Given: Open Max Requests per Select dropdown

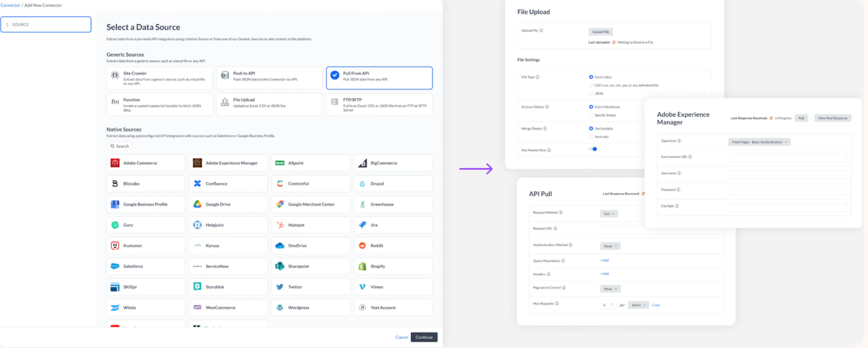Looking at the screenshot, I should click(x=638, y=305).
